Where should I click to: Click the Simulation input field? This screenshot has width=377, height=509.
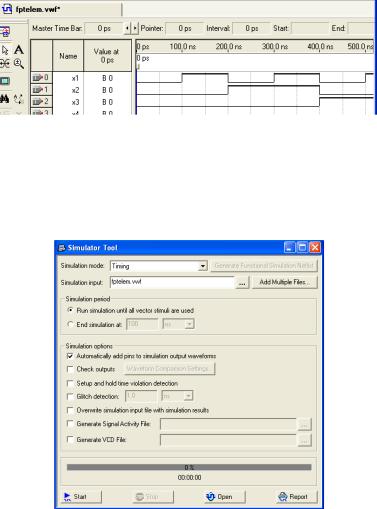tap(172, 282)
